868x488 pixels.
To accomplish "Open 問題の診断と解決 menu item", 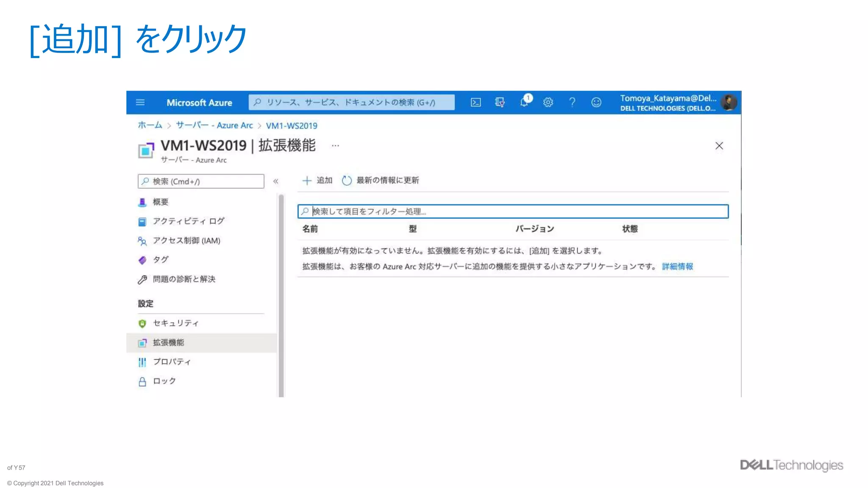I will point(184,279).
